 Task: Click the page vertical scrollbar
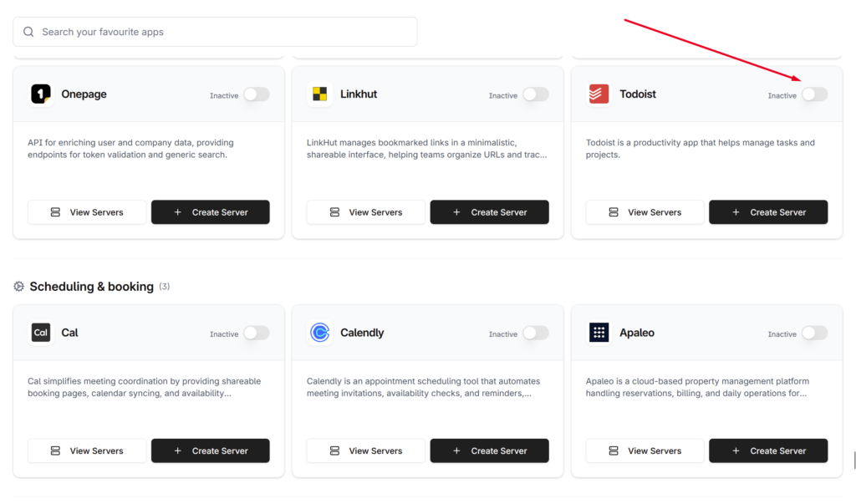[x=854, y=461]
